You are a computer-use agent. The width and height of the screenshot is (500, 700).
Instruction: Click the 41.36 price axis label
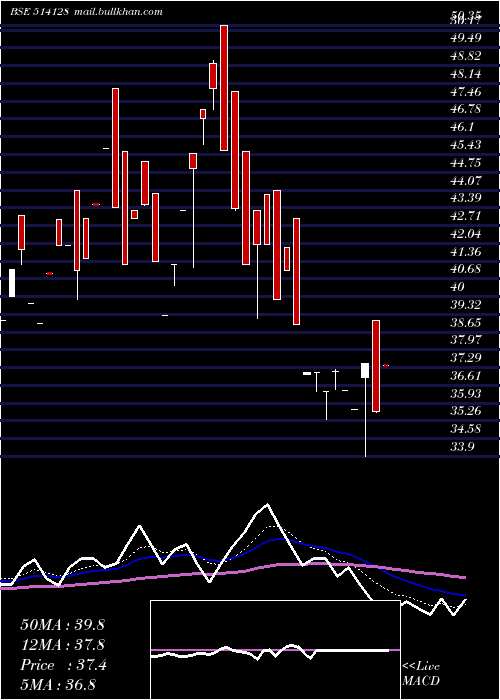pos(466,252)
